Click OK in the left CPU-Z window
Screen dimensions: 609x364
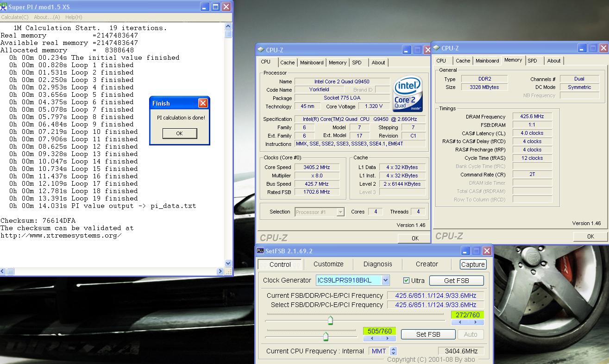(415, 238)
